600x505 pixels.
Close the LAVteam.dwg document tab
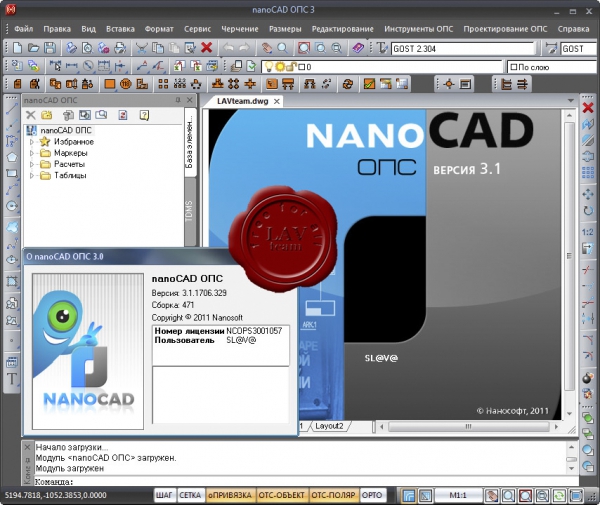(x=277, y=101)
